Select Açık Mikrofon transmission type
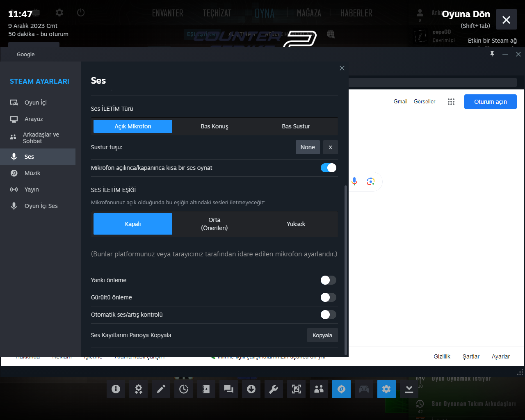This screenshot has width=525, height=420. 133,126
